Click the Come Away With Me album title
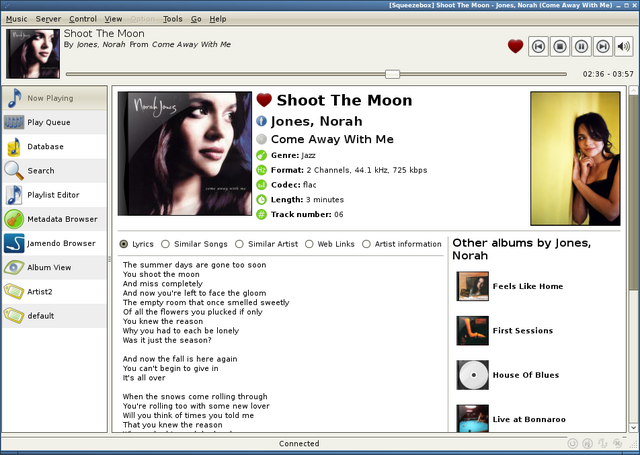640x455 pixels. pos(332,139)
